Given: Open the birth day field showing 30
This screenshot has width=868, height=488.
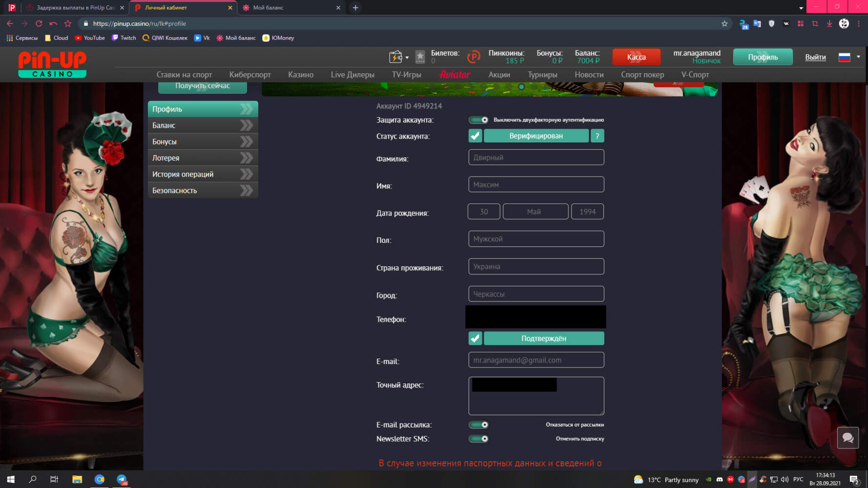Looking at the screenshot, I should pos(484,212).
